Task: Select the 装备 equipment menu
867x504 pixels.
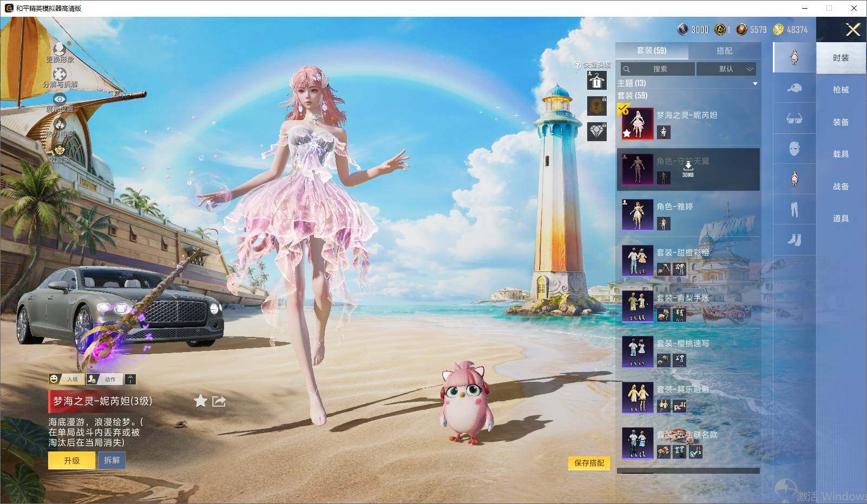Action: [x=841, y=122]
